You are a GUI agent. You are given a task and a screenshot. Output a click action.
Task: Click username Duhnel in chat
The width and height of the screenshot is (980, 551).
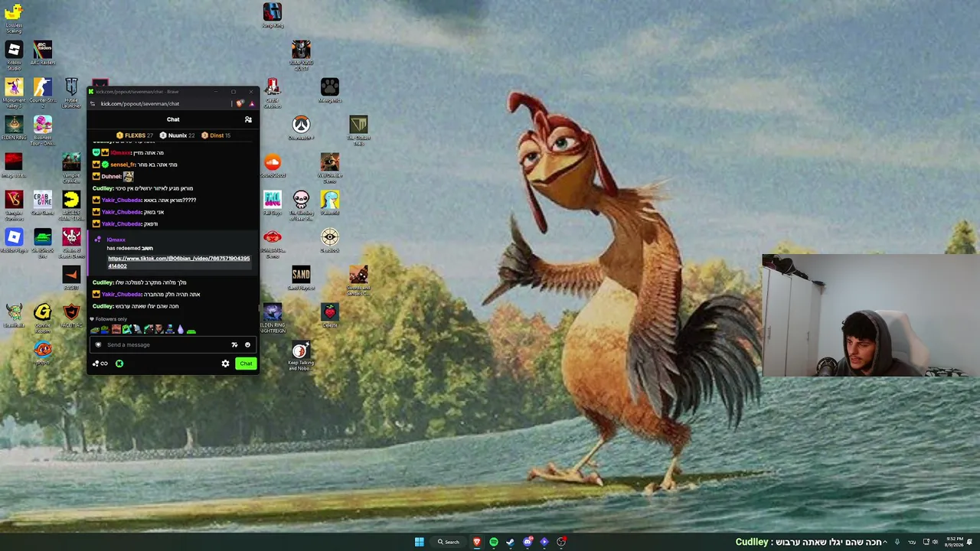coord(111,176)
